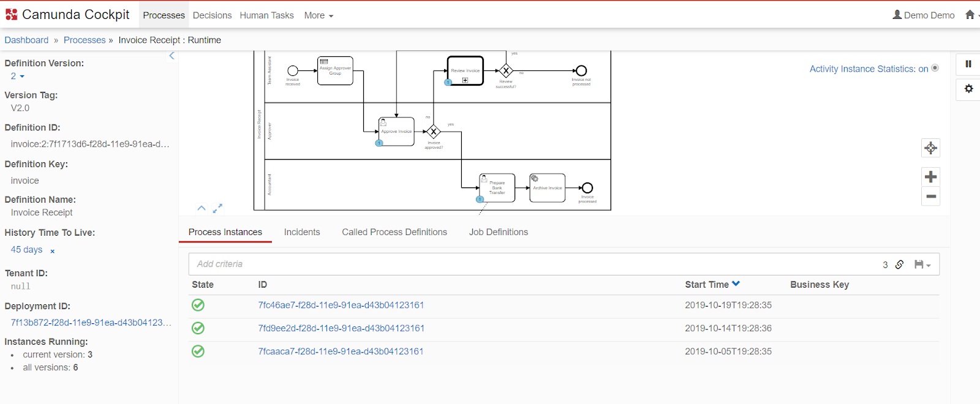Open the saved search criteria dropdown
Image resolution: width=980 pixels, height=404 pixels.
[x=922, y=264]
